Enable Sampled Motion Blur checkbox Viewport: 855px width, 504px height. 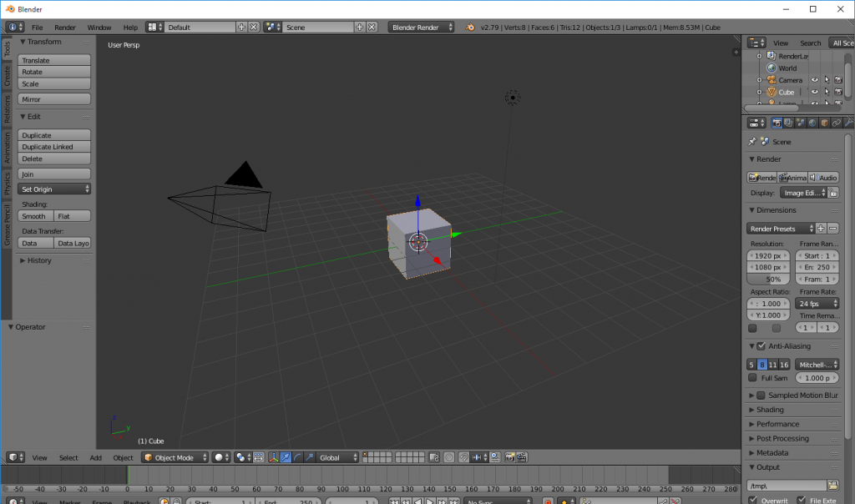click(761, 395)
